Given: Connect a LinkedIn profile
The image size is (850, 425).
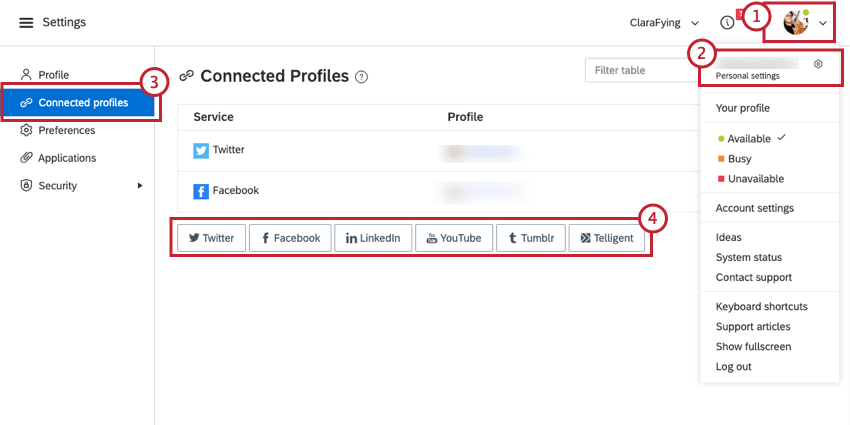Looking at the screenshot, I should click(373, 238).
